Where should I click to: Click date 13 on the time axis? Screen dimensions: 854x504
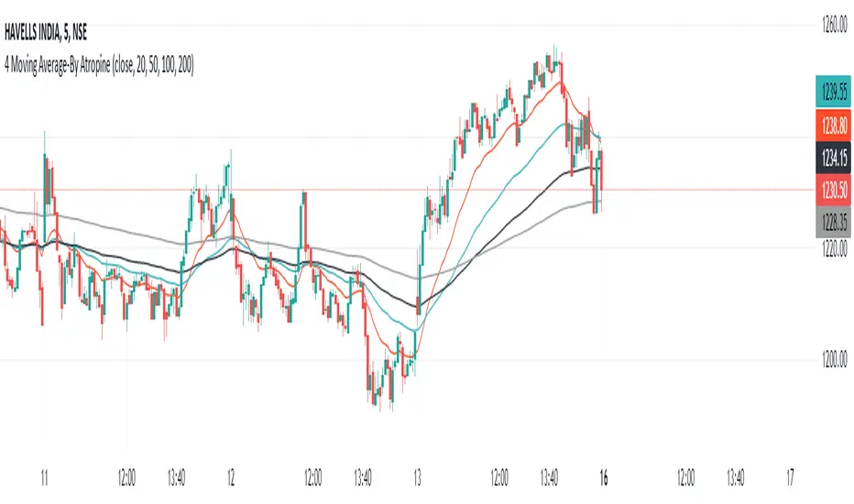point(417,477)
